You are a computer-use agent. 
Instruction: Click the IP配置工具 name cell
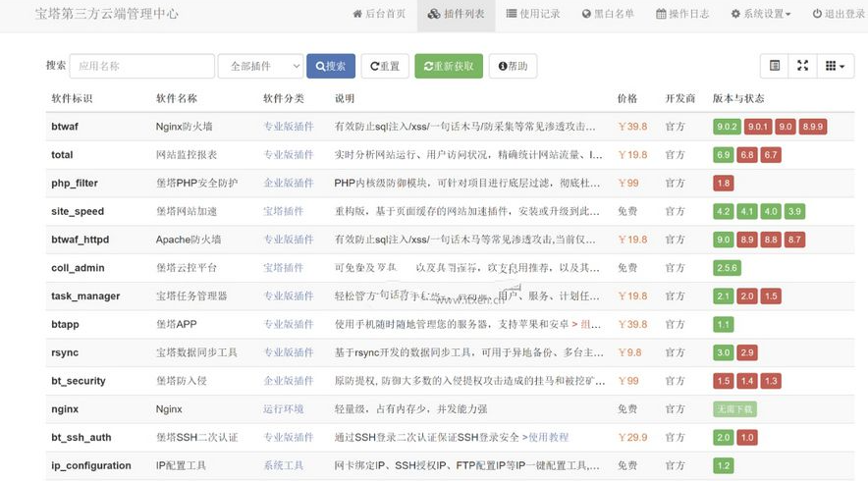point(181,465)
